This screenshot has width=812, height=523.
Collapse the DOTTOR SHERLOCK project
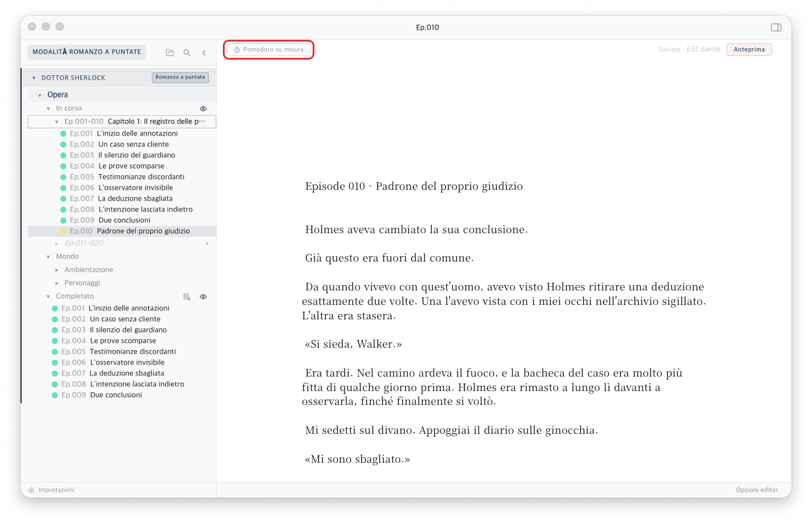tap(34, 78)
